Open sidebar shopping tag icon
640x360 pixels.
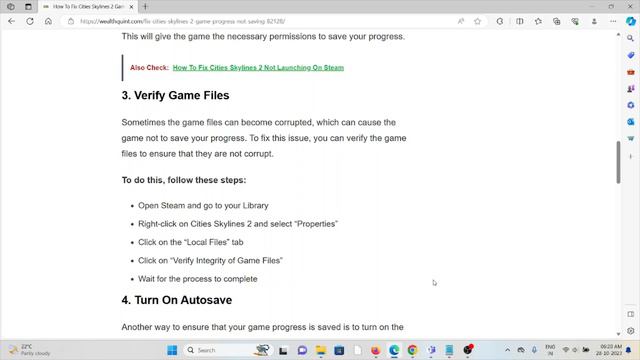coord(631,55)
